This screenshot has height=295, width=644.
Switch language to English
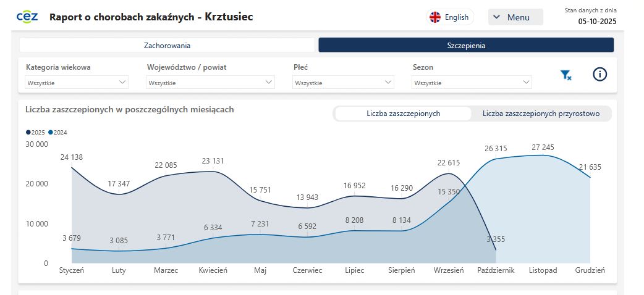point(450,17)
